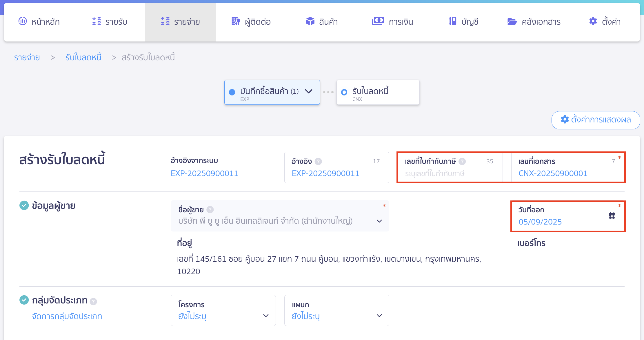
Task: Click the กลุ่มจัดประเภท section check icon
Action: click(x=24, y=300)
